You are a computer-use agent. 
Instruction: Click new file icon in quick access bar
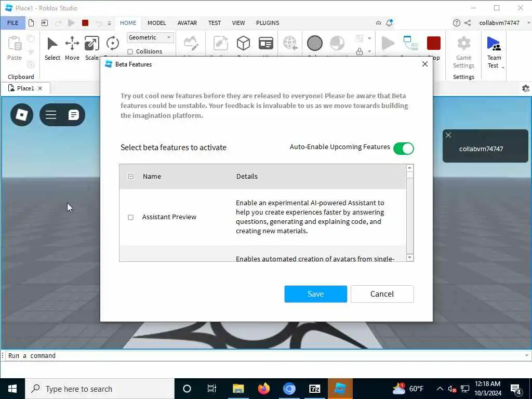click(x=31, y=23)
